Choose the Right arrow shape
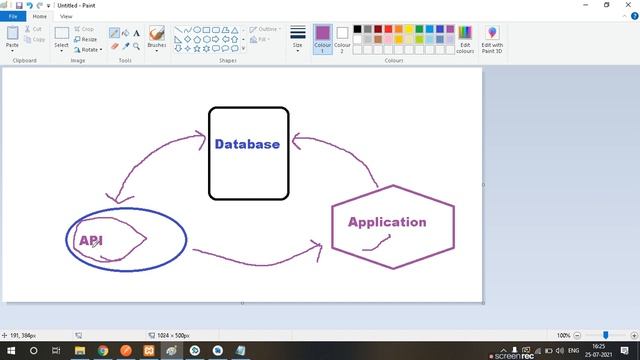 tap(216, 39)
